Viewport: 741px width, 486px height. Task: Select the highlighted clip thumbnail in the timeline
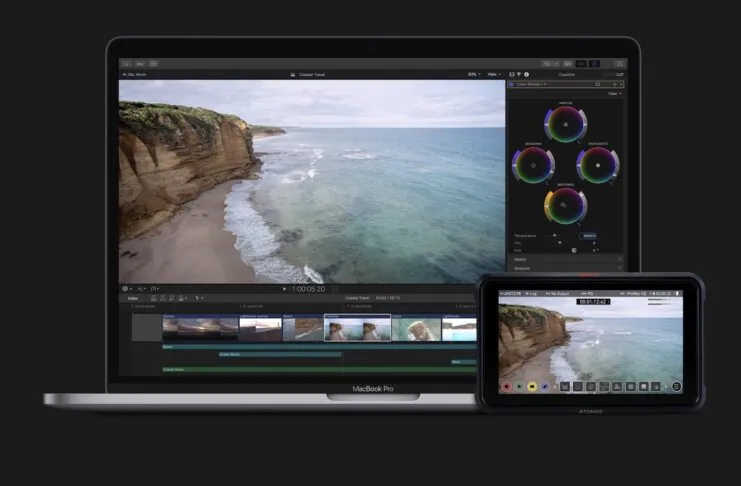click(x=357, y=329)
